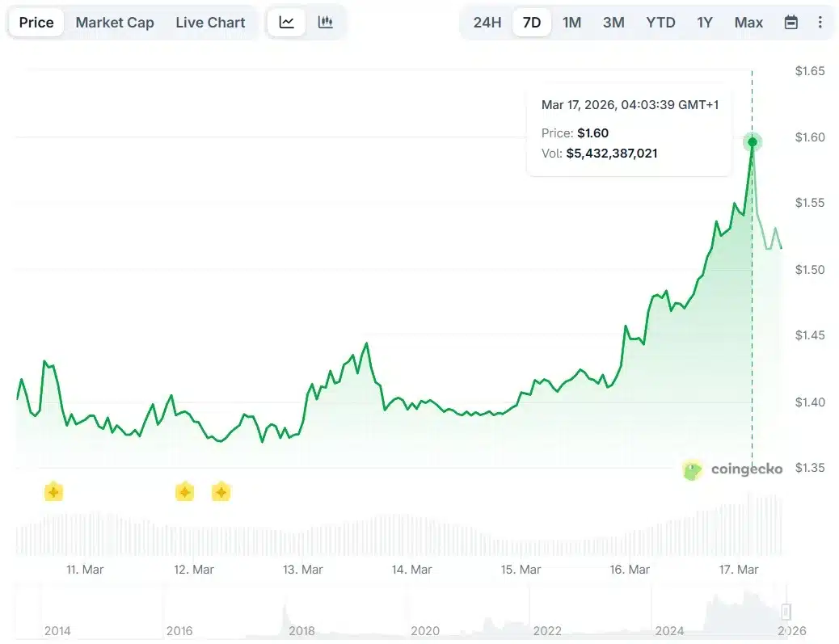Switch to line chart view icon

tap(287, 23)
